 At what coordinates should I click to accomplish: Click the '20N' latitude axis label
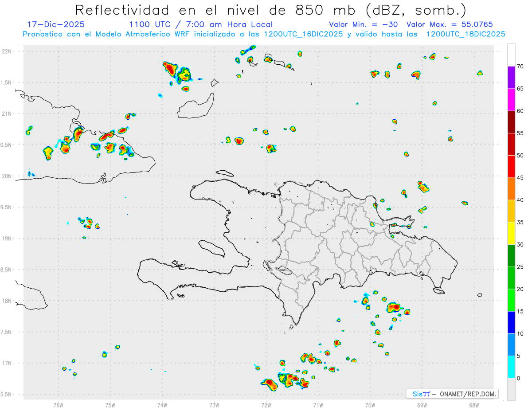tap(8, 176)
